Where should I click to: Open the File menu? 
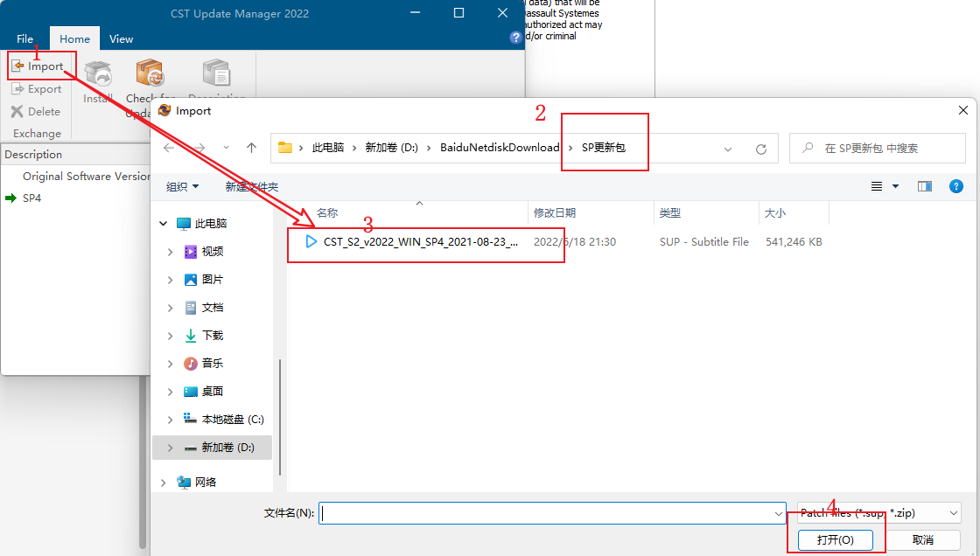click(x=24, y=38)
